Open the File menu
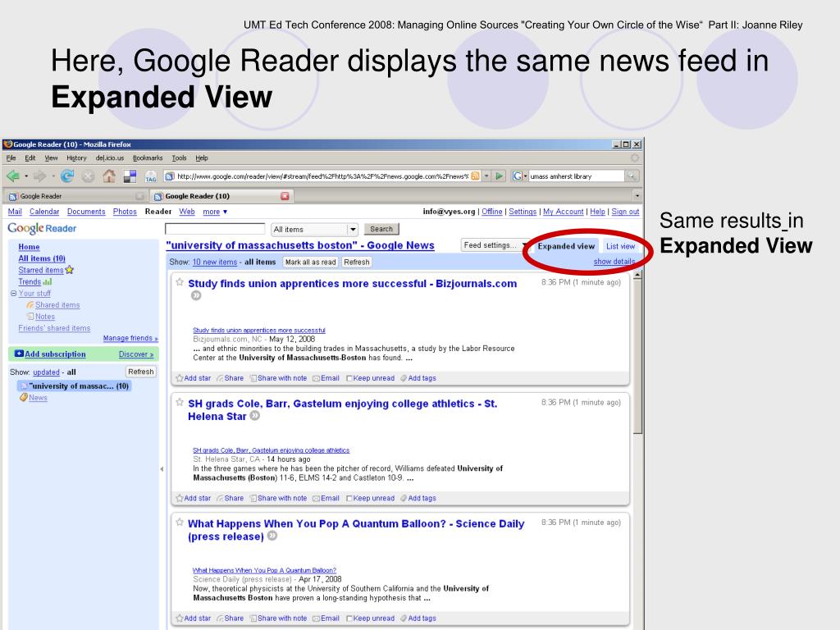 tap(11, 158)
